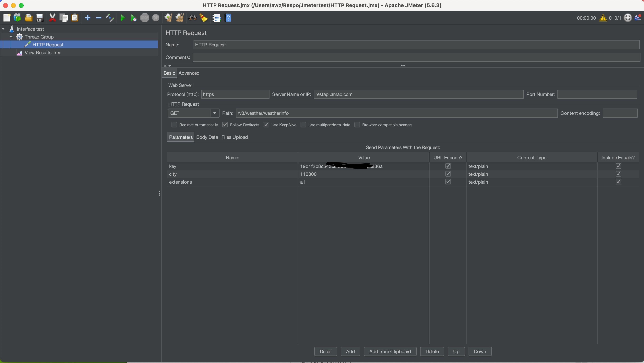Expand all nodes with plus icon
Image resolution: width=644 pixels, height=363 pixels.
[x=88, y=18]
